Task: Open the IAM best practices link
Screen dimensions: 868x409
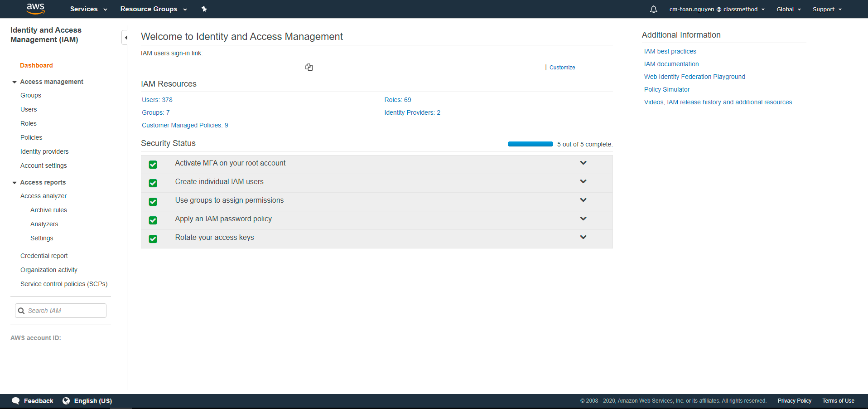Action: [670, 51]
